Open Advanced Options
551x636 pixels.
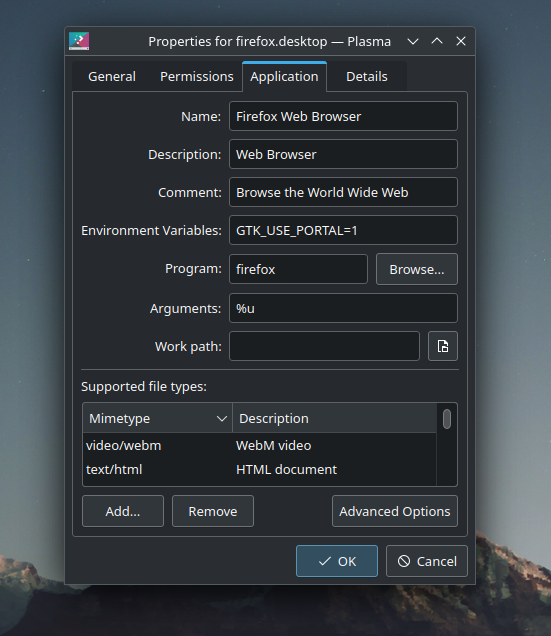click(x=395, y=511)
